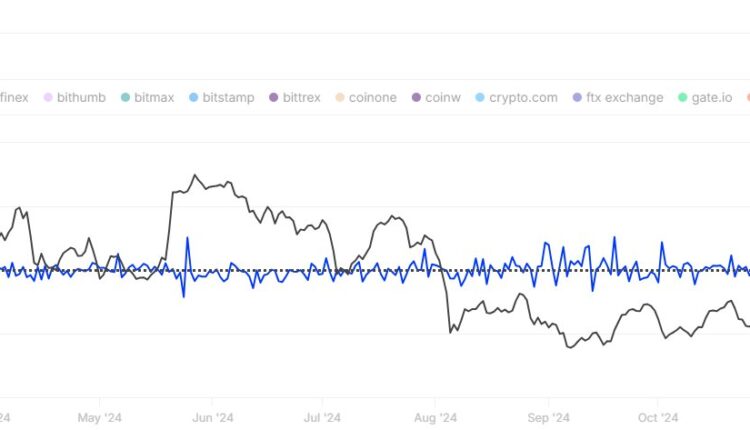
Task: Click the lavender ftx exchange legend dot
Action: [x=577, y=98]
